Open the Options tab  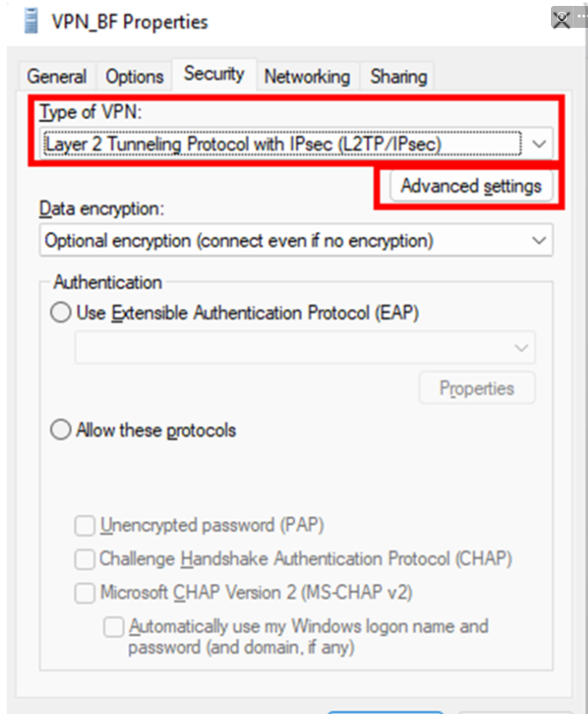coord(134,76)
